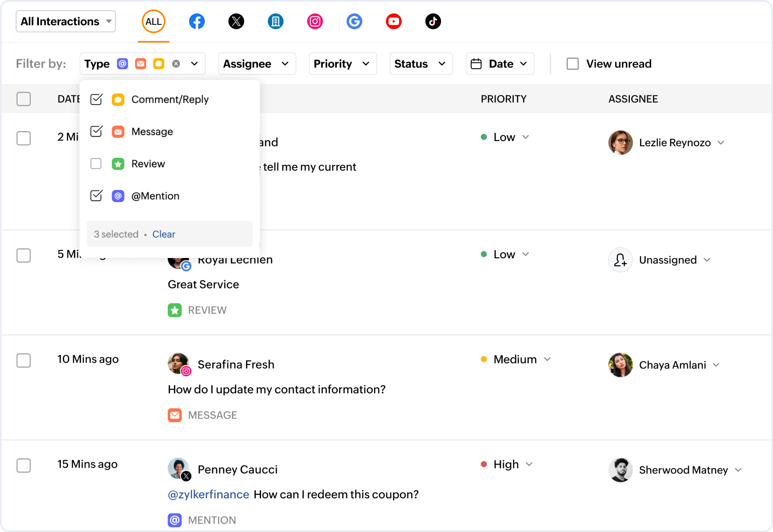Click Clear to reset type selections

click(164, 234)
